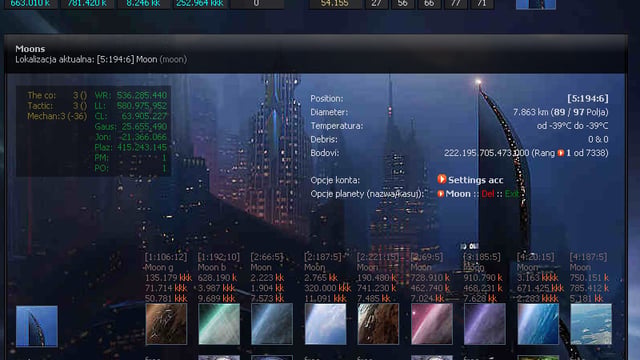
Task: Open the planet image under 2:66:5
Action: [x=272, y=324]
